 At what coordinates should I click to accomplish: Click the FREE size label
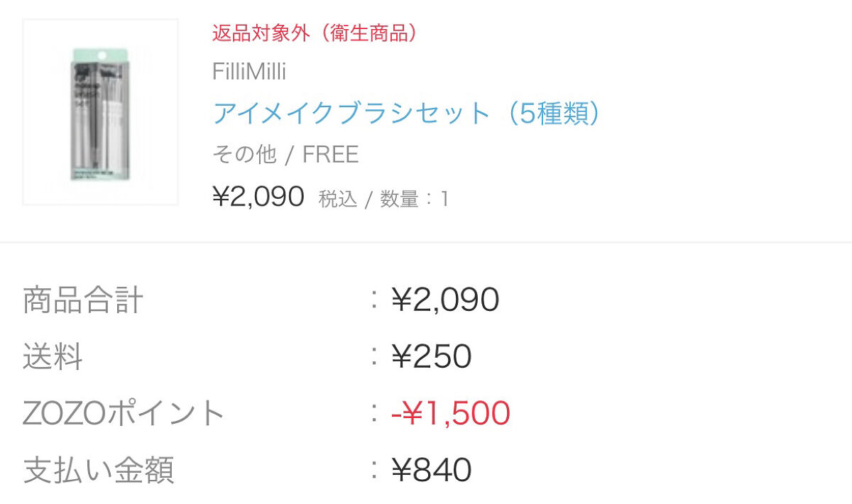[330, 155]
